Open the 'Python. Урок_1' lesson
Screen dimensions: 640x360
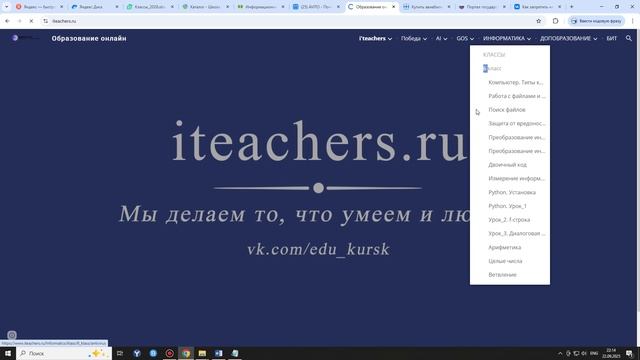508,206
